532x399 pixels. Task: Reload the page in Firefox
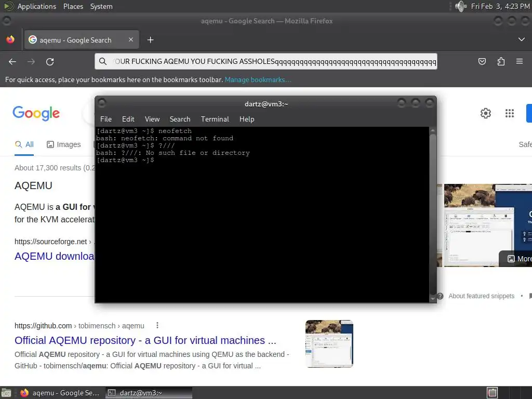pos(50,62)
